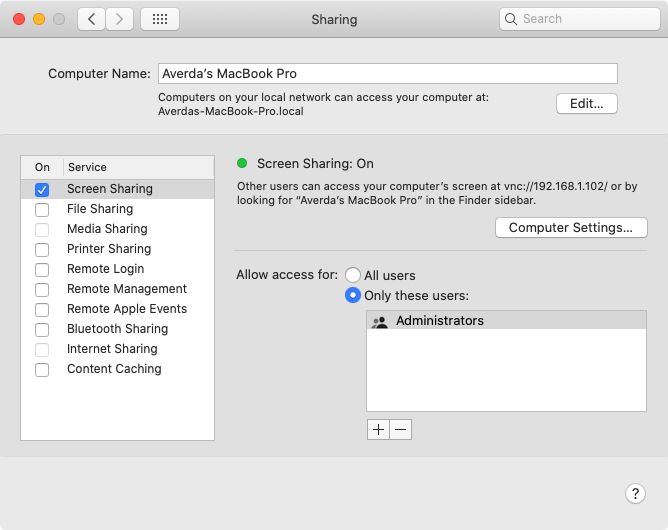Focus the Search field
Viewport: 668px width, 530px height.
(x=579, y=19)
